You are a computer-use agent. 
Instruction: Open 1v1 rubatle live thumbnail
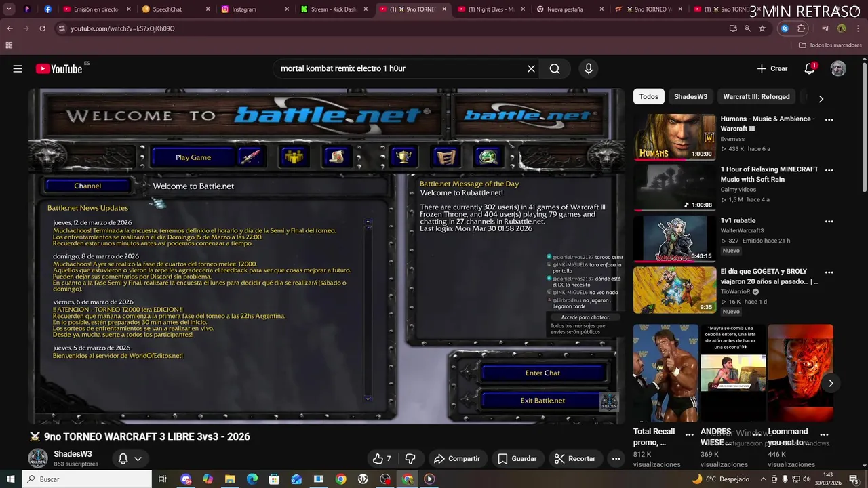(x=675, y=238)
